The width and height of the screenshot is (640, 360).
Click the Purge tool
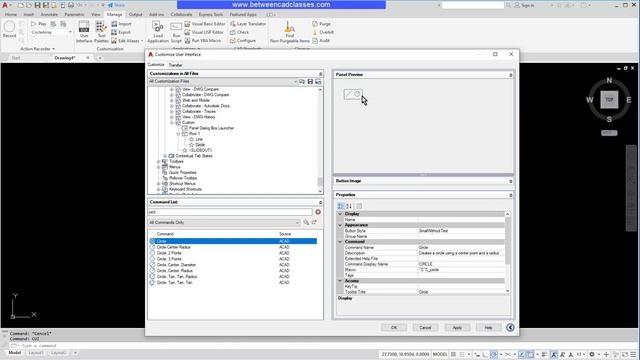coord(322,24)
